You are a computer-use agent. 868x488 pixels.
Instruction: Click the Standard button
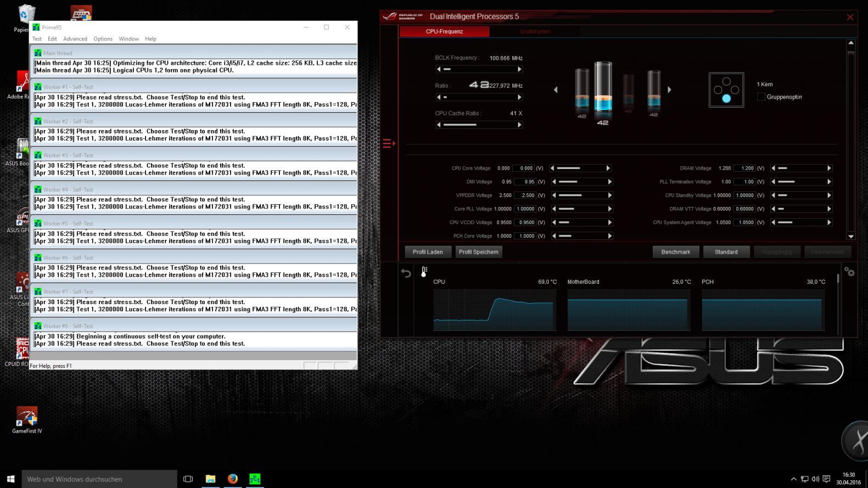[x=726, y=252]
